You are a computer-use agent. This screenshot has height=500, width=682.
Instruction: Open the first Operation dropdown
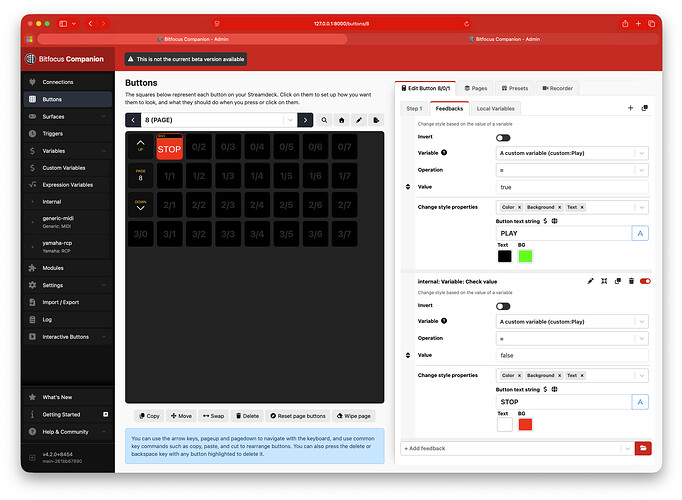click(573, 170)
